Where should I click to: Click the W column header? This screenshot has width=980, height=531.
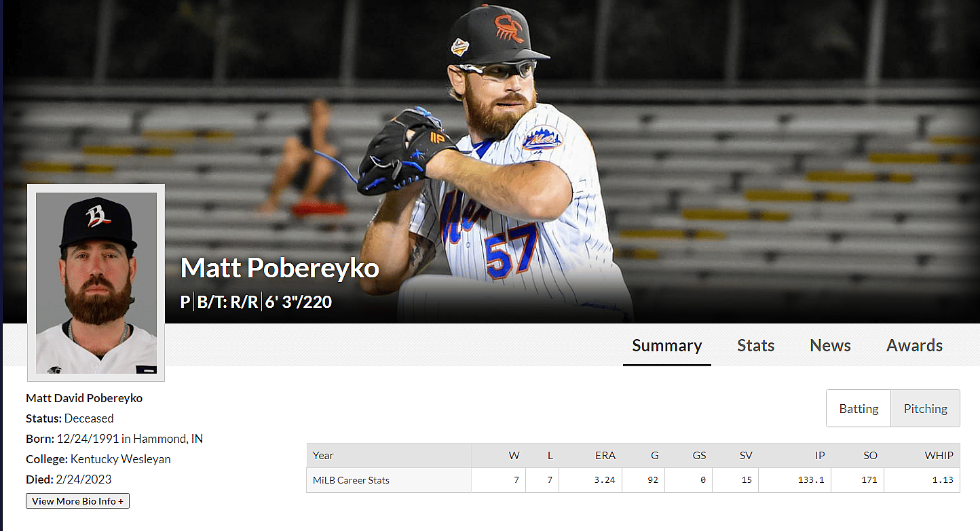[514, 456]
